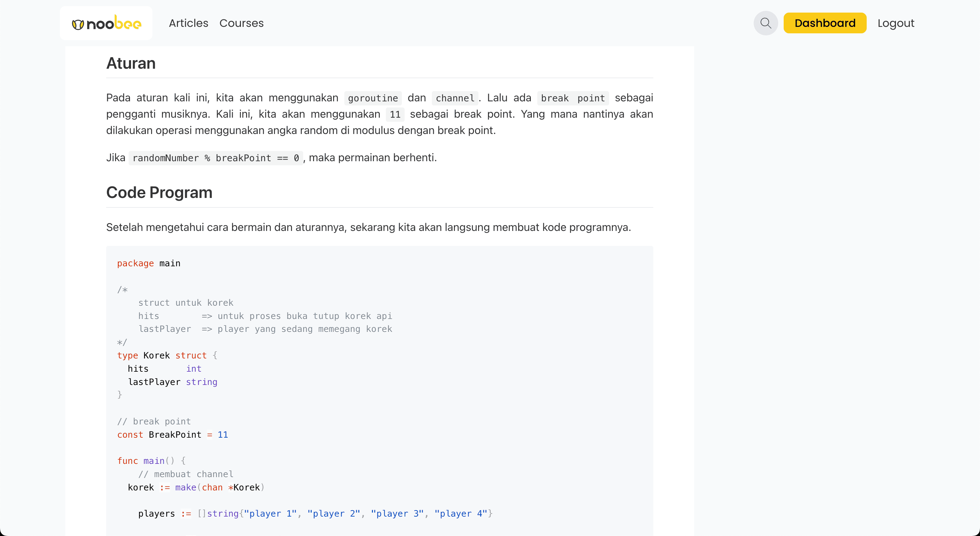Open the Articles menu item
The height and width of the screenshot is (536, 980).
click(188, 23)
